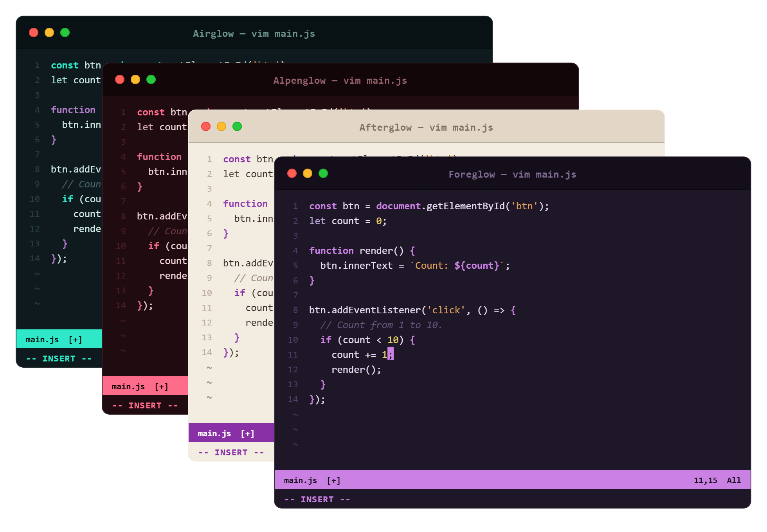The width and height of the screenshot is (767, 532).
Task: Click the 'if' keyword in Alpenglow line 10
Action: pos(153,246)
